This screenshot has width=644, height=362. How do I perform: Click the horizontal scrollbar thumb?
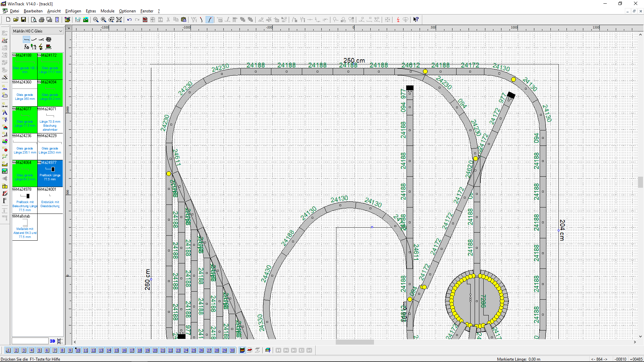[355, 342]
